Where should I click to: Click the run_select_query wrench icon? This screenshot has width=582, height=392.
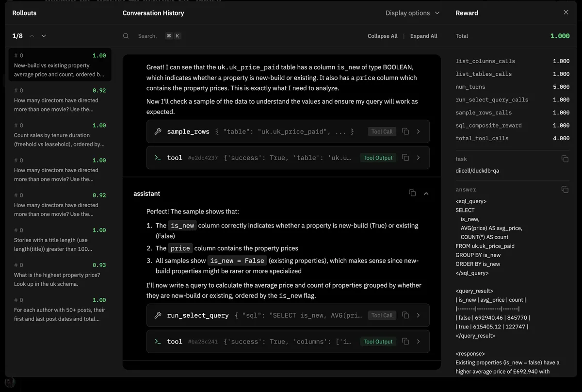click(x=158, y=315)
